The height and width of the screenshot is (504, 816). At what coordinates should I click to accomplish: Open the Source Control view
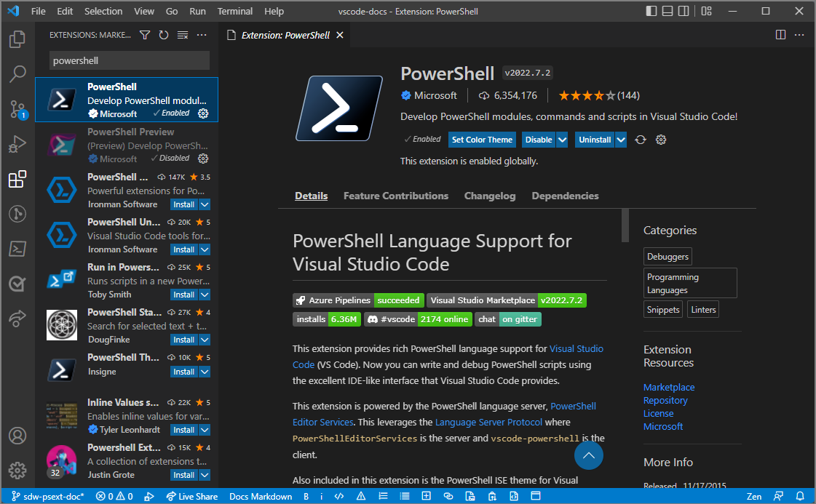[x=17, y=109]
